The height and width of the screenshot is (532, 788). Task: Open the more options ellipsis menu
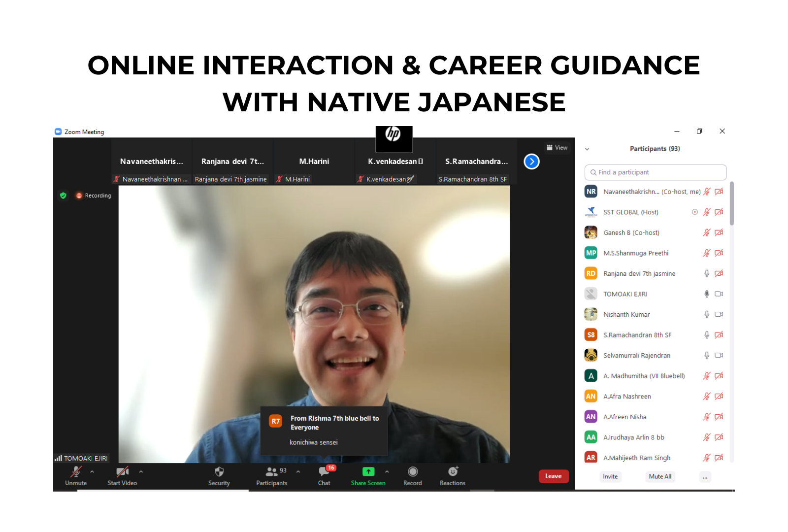click(705, 477)
